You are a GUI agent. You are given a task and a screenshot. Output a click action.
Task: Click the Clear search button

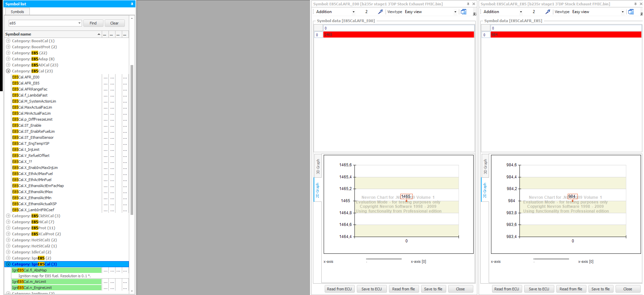click(114, 23)
